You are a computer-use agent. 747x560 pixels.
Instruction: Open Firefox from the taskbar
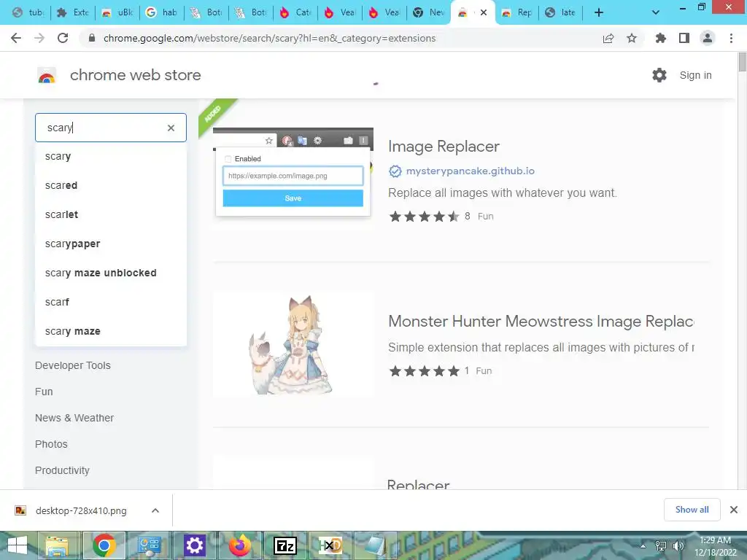(x=239, y=545)
